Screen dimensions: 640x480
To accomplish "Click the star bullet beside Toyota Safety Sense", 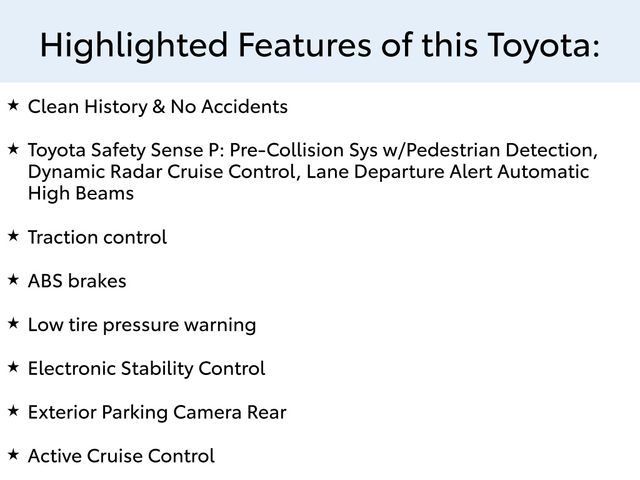I will (x=12, y=148).
